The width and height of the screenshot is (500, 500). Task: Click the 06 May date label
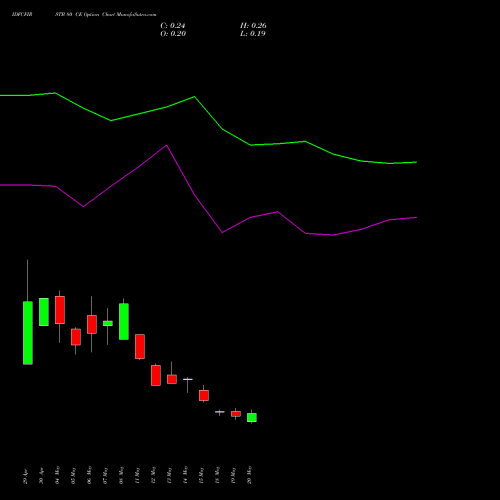(x=89, y=475)
